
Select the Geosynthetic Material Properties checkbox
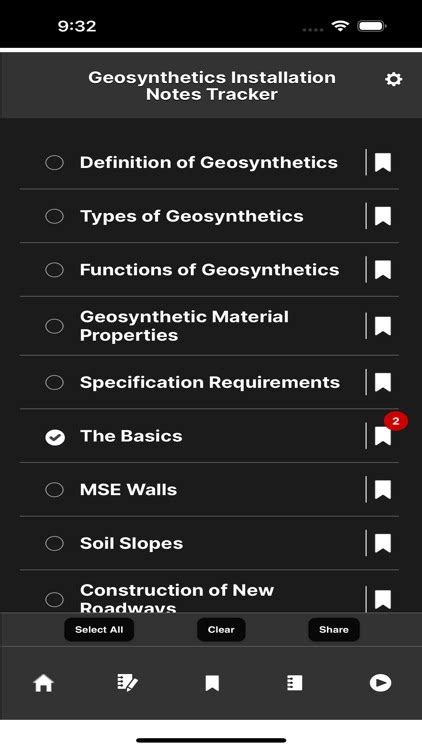(55, 326)
